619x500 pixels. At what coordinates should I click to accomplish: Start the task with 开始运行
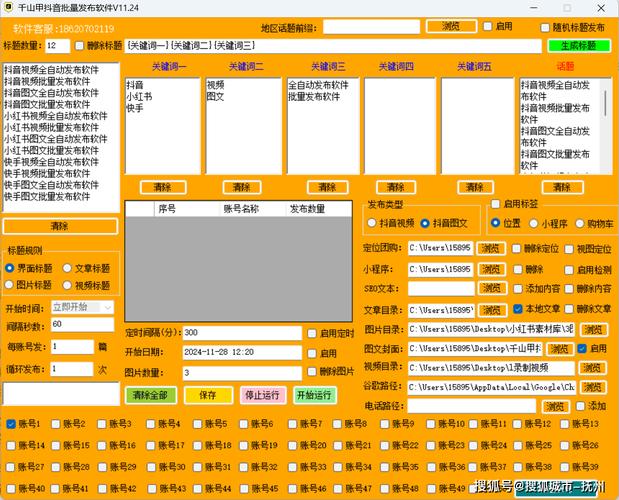314,395
